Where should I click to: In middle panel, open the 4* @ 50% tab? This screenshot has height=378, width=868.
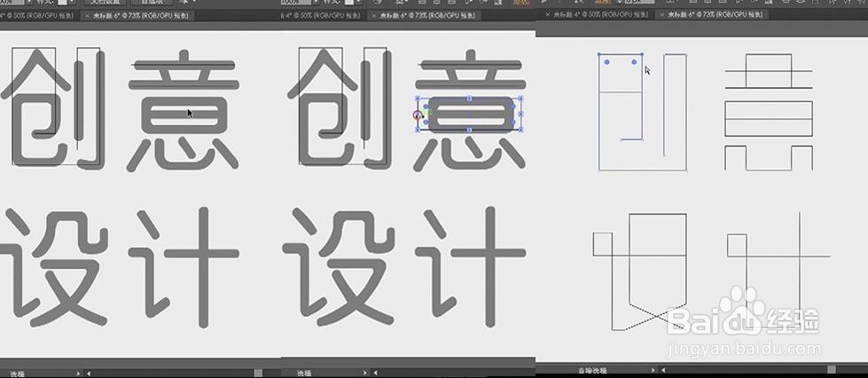322,16
